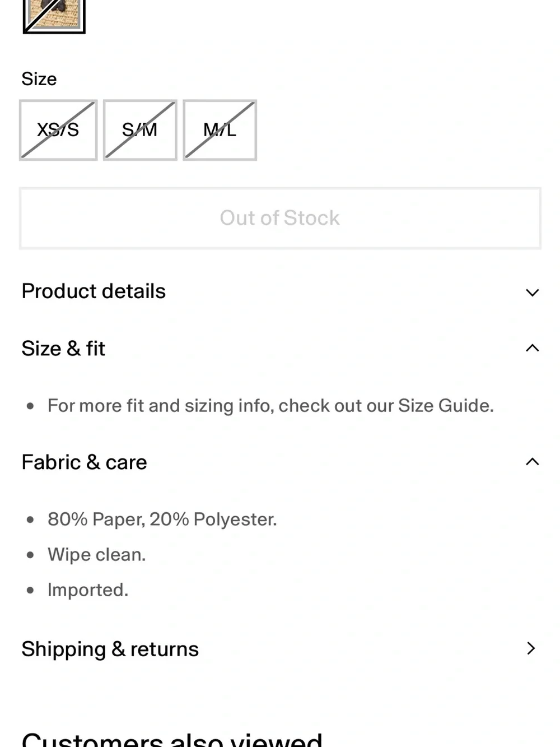Select the crossed-out color swatch thumbnail

pos(54,16)
